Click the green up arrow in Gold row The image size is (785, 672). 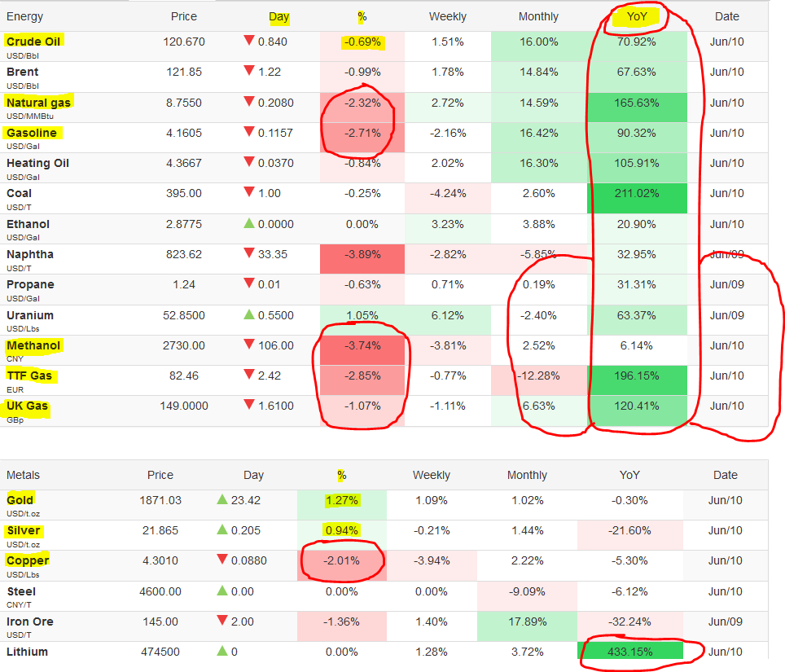(x=222, y=499)
